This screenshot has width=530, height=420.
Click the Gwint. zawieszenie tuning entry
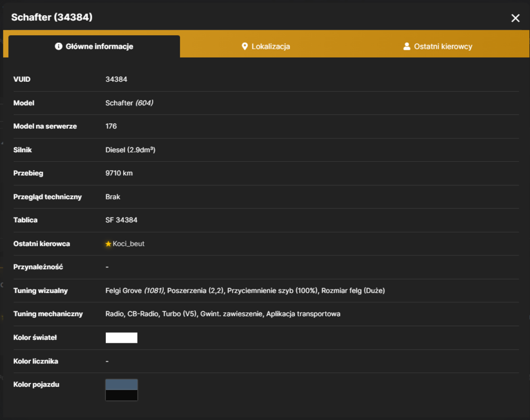point(232,314)
